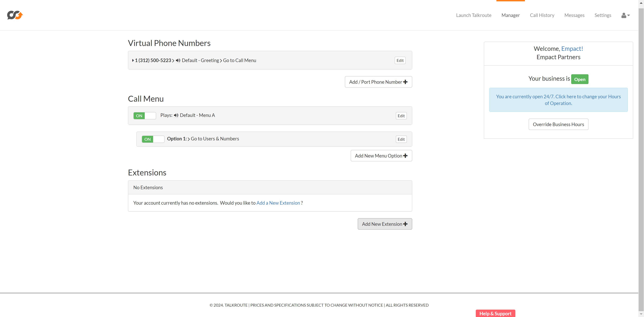Click speaker icon beside Default - Greeting
Image resolution: width=644 pixels, height=317 pixels.
[x=178, y=61]
